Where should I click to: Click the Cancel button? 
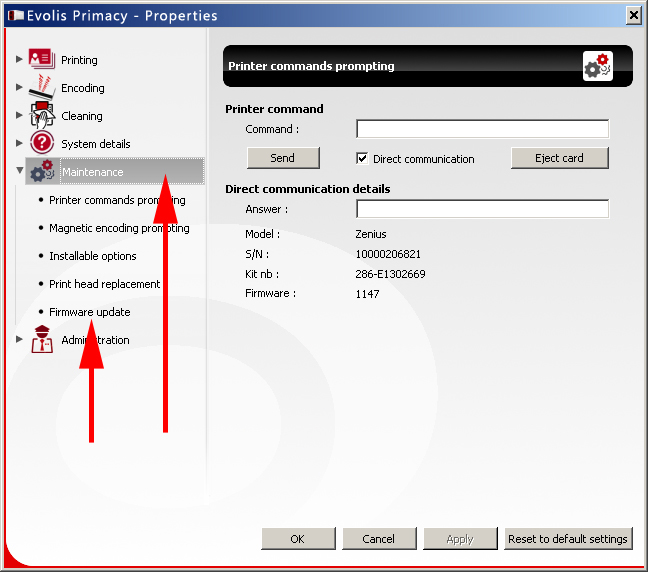click(x=379, y=539)
